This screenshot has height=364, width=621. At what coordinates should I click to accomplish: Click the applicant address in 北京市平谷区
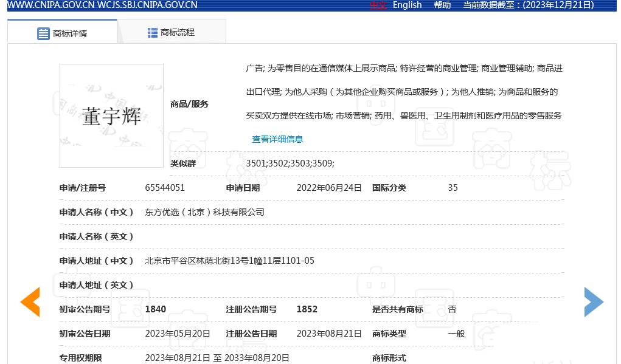point(229,261)
